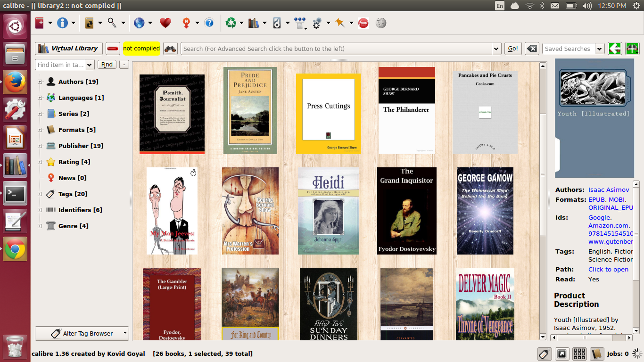Expand the Series [2] tree node

pos(40,114)
